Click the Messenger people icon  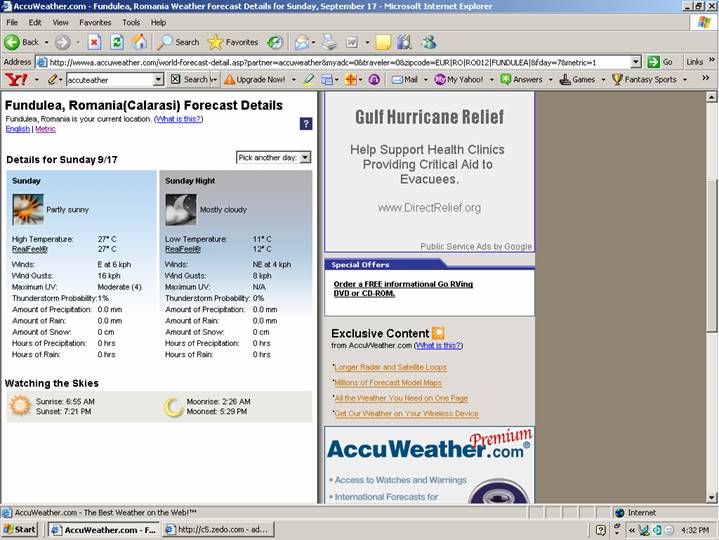pos(429,43)
